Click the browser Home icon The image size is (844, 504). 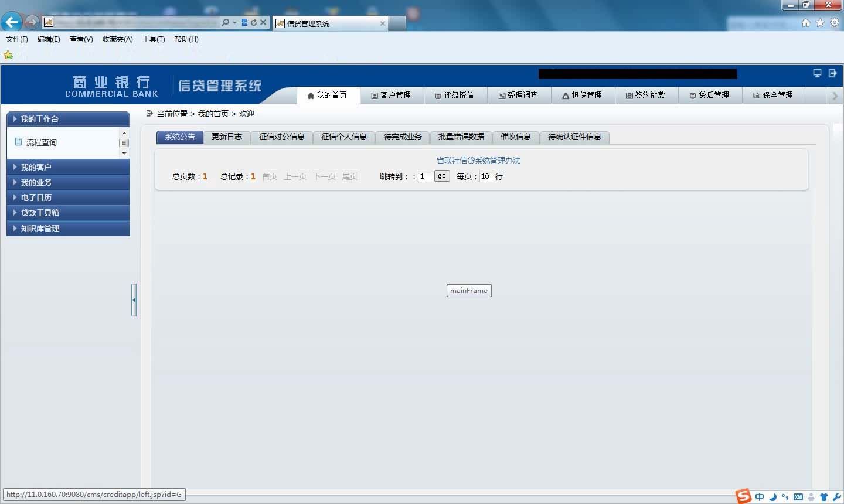pyautogui.click(x=806, y=22)
